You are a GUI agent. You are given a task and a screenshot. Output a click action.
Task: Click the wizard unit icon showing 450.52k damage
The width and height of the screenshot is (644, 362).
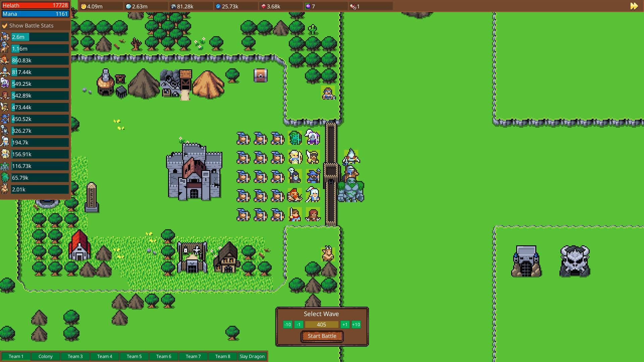(x=5, y=119)
